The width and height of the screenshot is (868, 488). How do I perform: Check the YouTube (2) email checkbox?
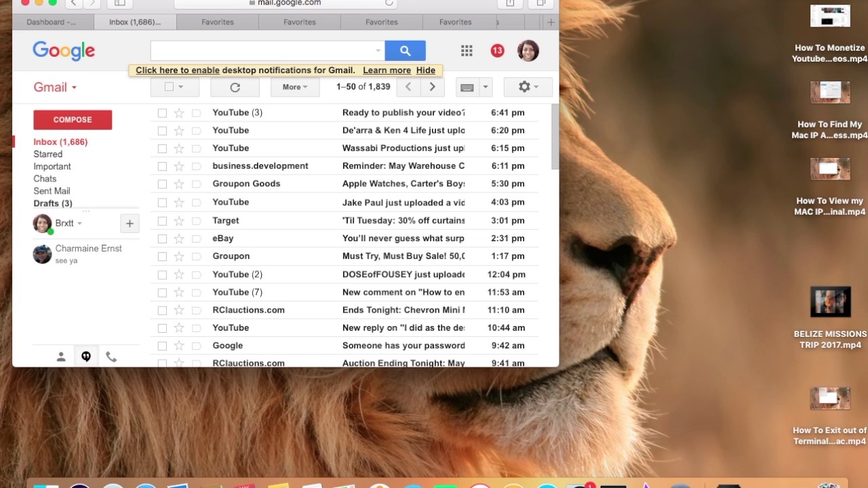(162, 274)
